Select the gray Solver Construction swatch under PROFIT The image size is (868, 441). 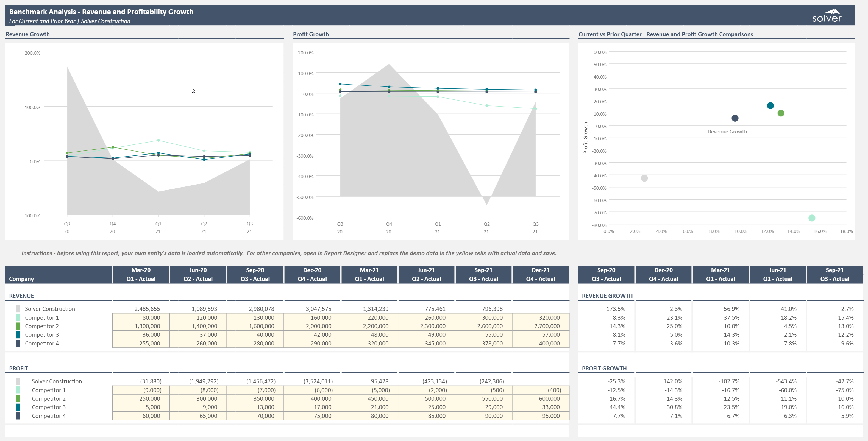[x=18, y=381]
